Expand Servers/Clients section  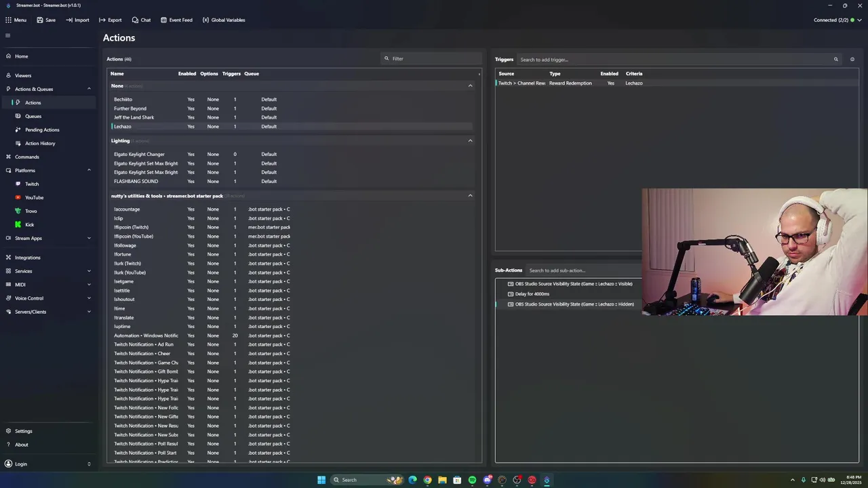(89, 312)
